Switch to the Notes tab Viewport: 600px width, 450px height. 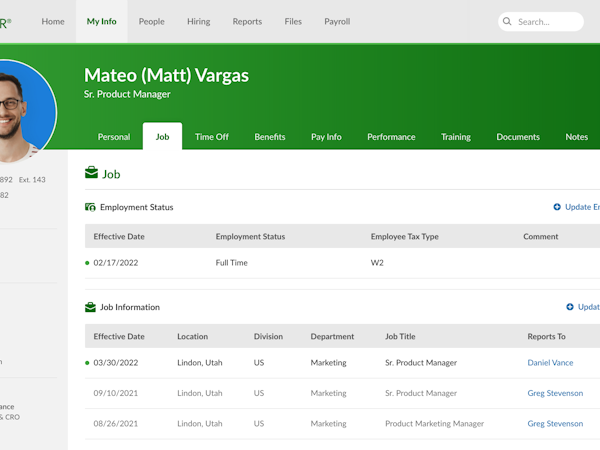point(577,137)
